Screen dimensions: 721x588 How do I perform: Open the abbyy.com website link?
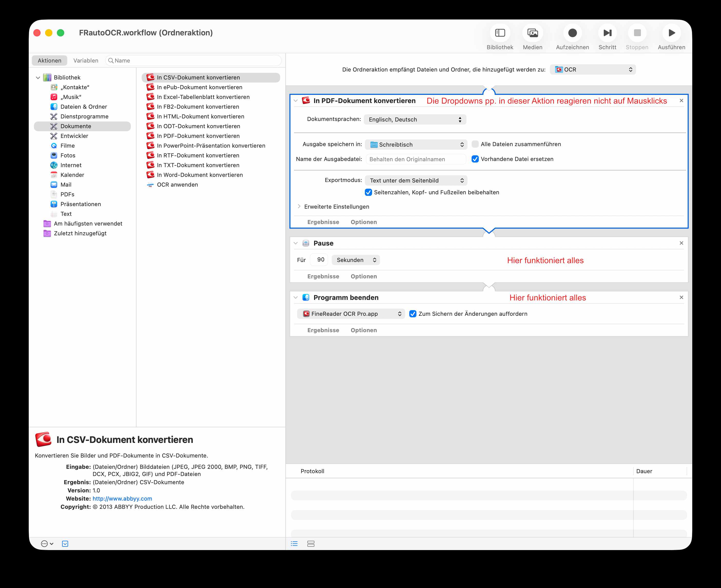click(122, 499)
